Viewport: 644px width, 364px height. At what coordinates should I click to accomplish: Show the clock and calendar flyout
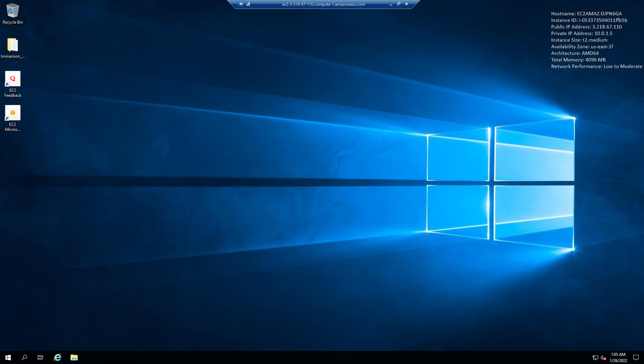[x=618, y=358]
